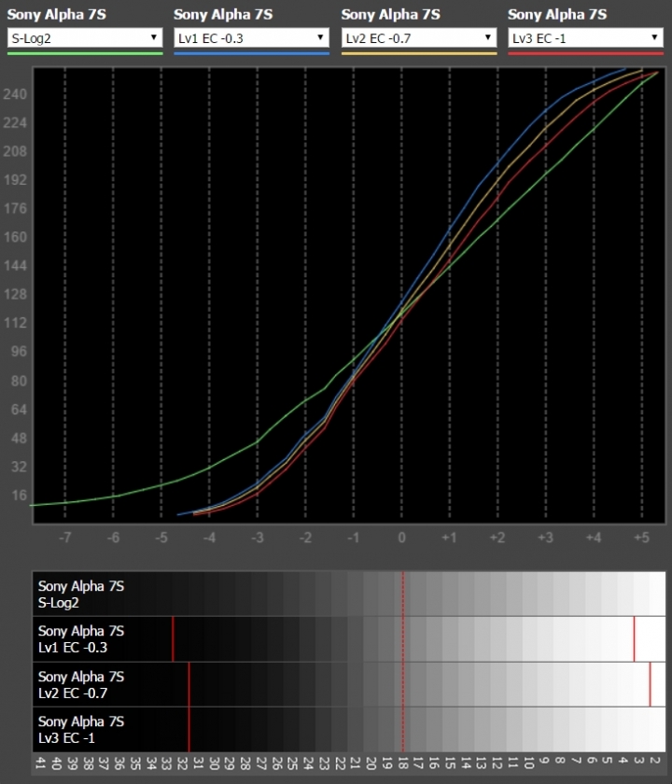
Task: Click the 96 value on the y-axis
Action: (x=19, y=352)
